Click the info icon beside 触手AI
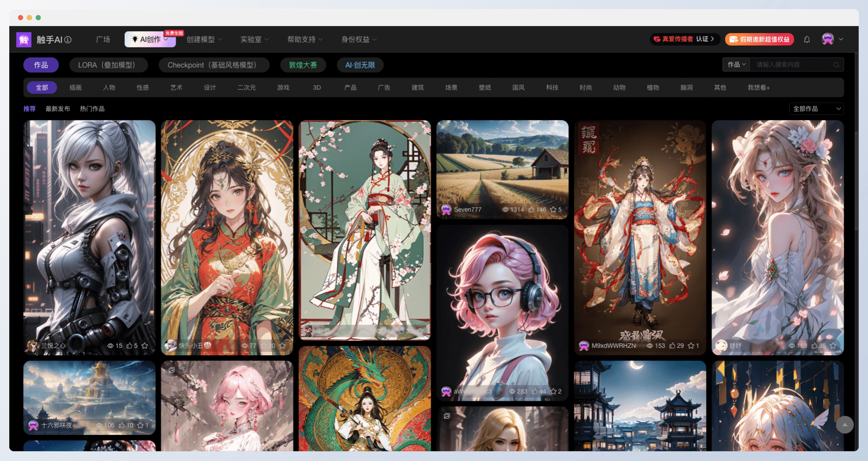 click(68, 40)
